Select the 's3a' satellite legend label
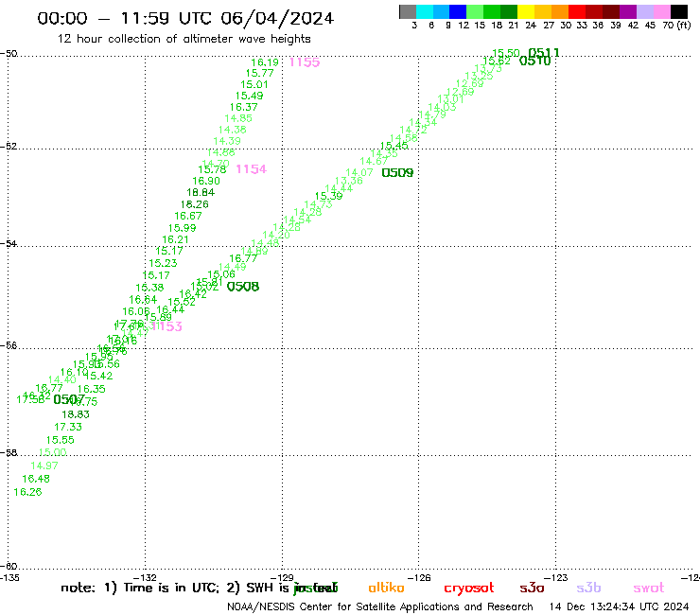 point(532,588)
